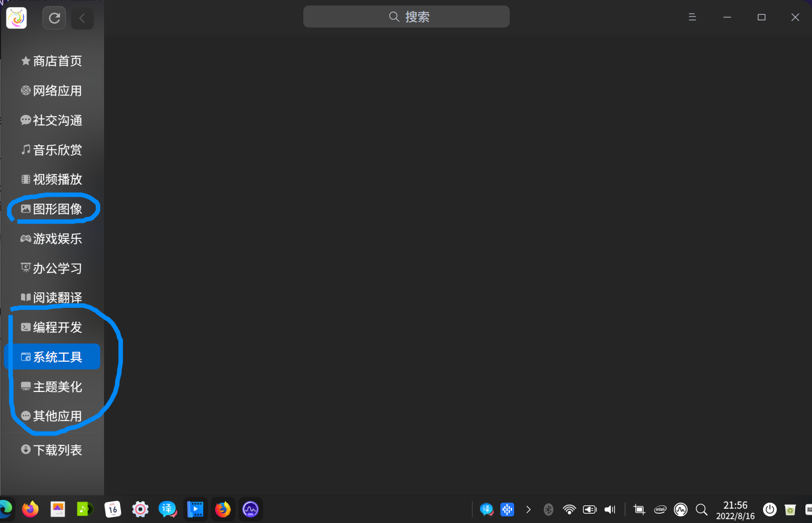Refresh the app store page
The width and height of the screenshot is (812, 523).
[54, 17]
